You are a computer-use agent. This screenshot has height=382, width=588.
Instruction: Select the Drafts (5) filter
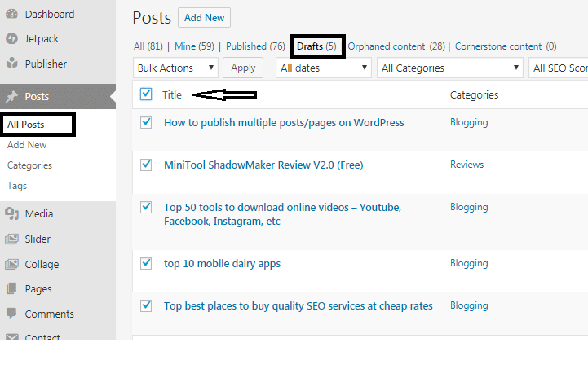click(x=316, y=46)
